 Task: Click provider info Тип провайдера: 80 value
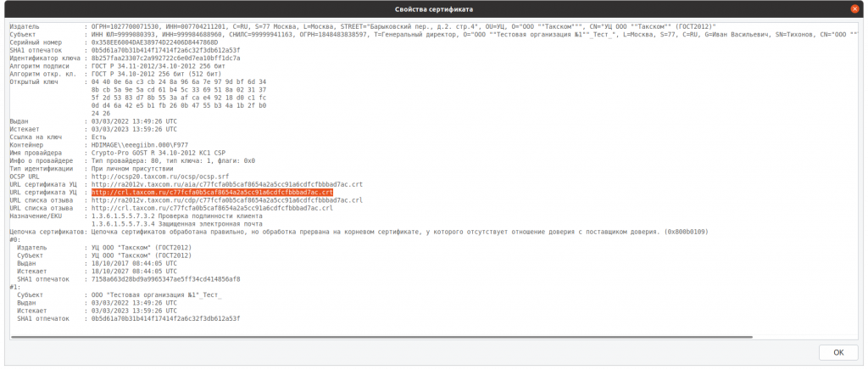click(173, 160)
